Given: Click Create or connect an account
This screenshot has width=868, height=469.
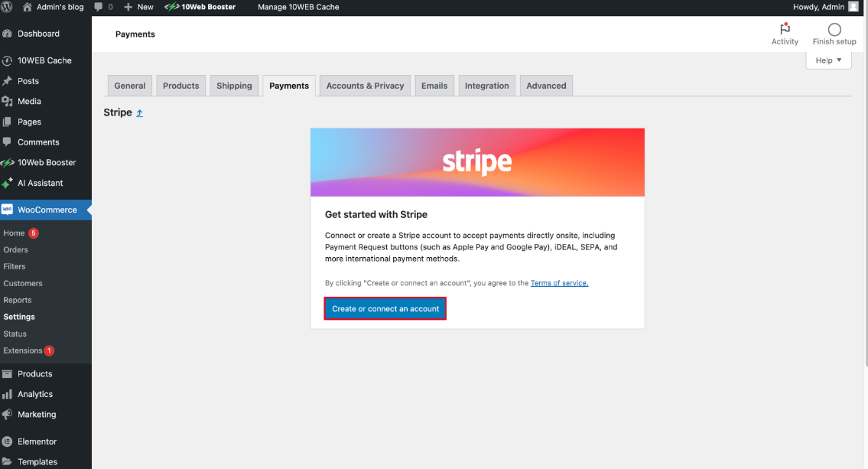Looking at the screenshot, I should (x=385, y=308).
